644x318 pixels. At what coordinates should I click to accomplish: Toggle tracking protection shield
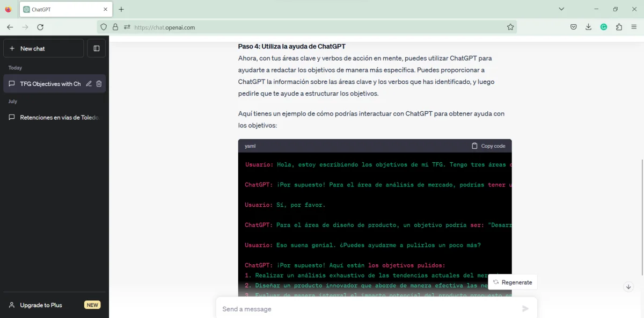tap(103, 27)
